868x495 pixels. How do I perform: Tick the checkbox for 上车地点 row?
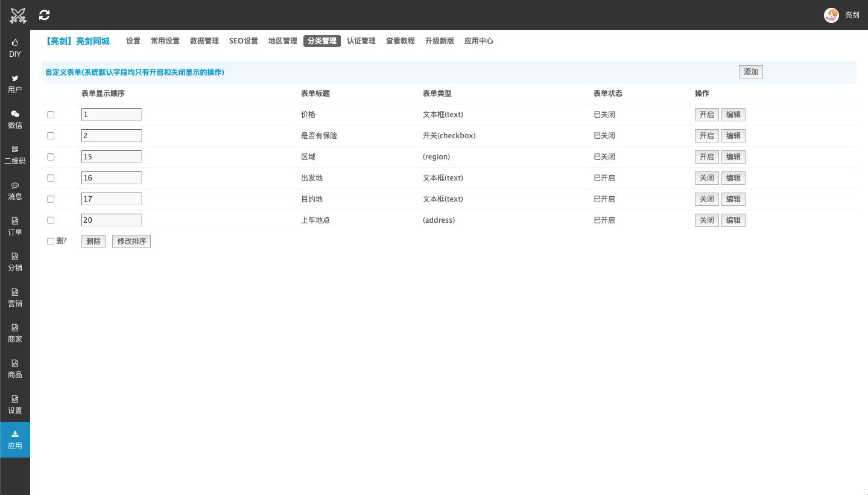click(x=51, y=220)
